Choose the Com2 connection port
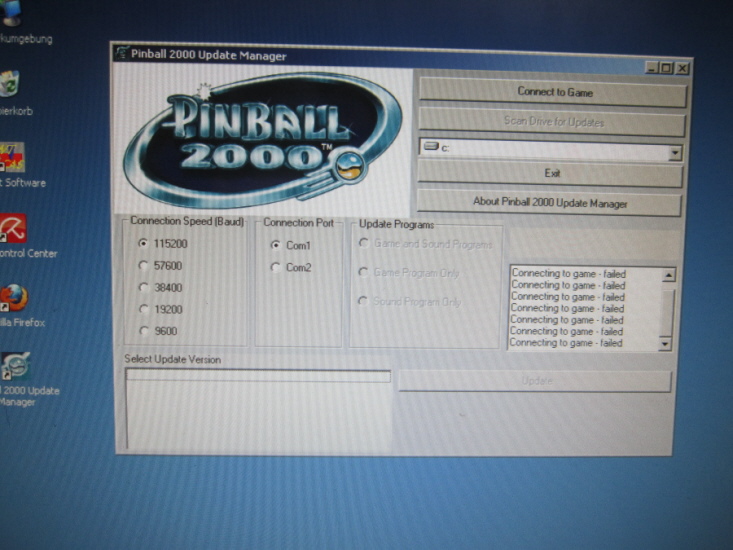Viewport: 733px width, 550px height. coord(276,267)
